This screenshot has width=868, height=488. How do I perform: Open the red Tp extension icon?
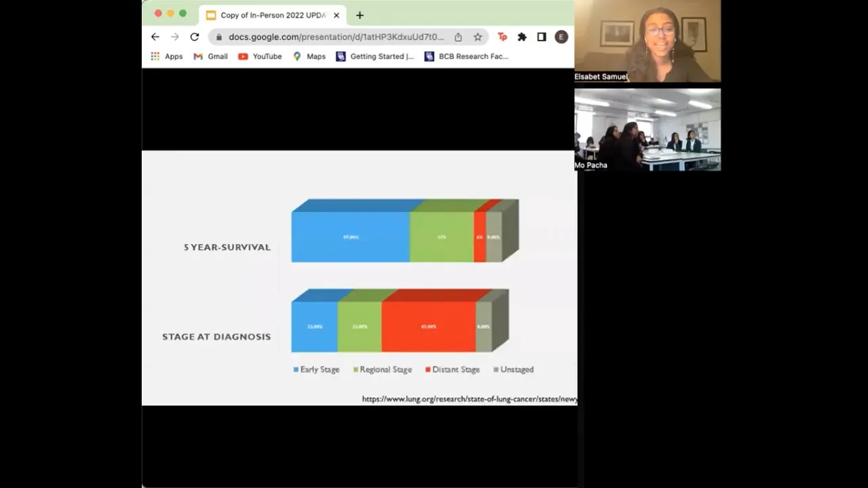click(x=502, y=37)
